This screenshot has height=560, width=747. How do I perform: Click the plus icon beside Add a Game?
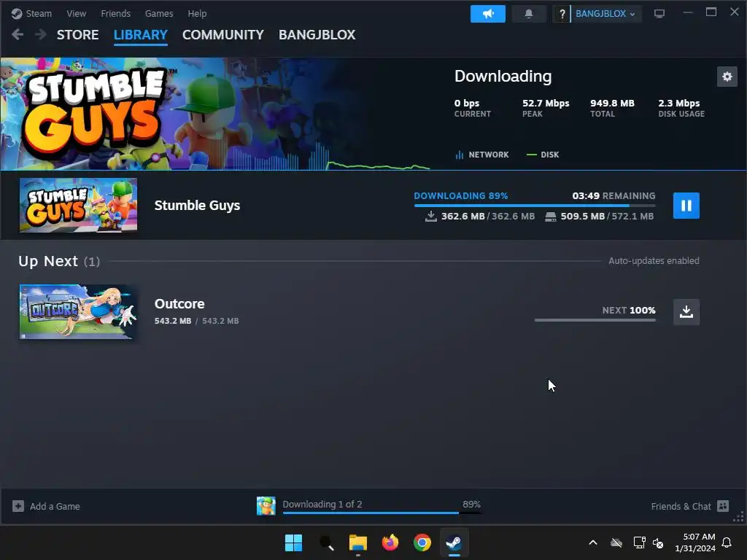point(18,506)
